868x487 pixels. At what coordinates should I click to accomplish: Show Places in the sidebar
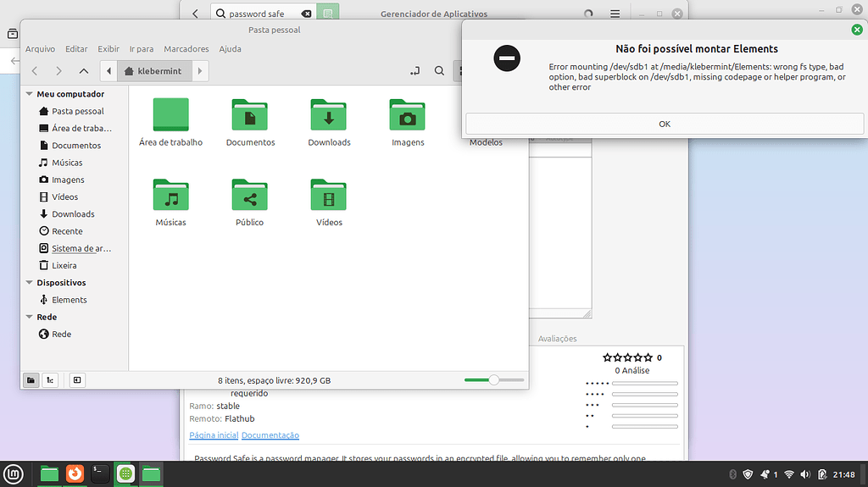pos(31,380)
